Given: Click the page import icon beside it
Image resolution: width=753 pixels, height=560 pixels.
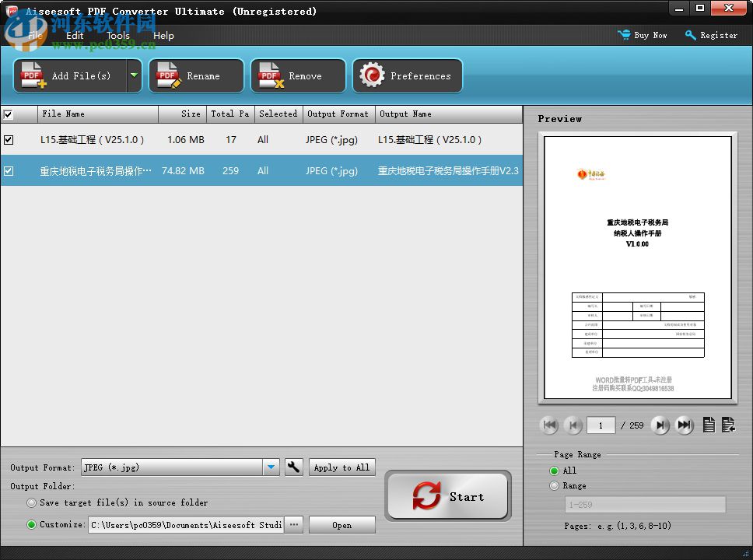Looking at the screenshot, I should click(728, 425).
